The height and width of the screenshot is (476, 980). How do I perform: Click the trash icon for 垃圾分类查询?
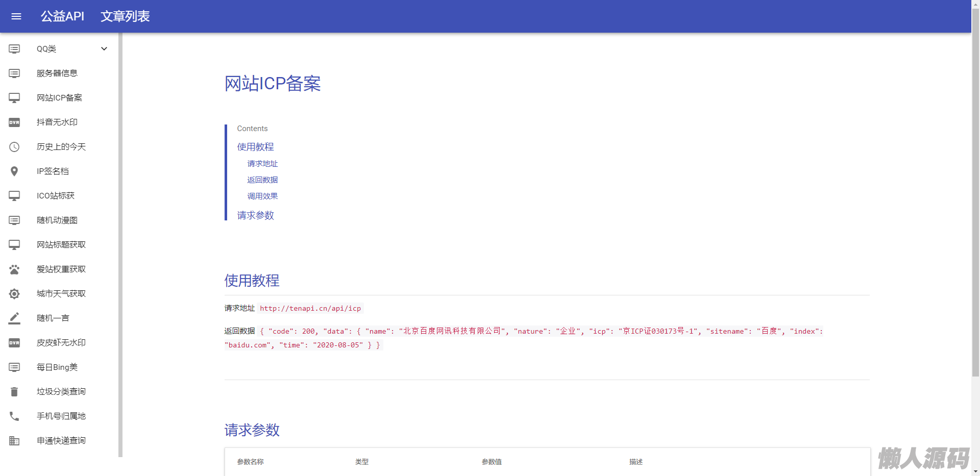coord(14,392)
